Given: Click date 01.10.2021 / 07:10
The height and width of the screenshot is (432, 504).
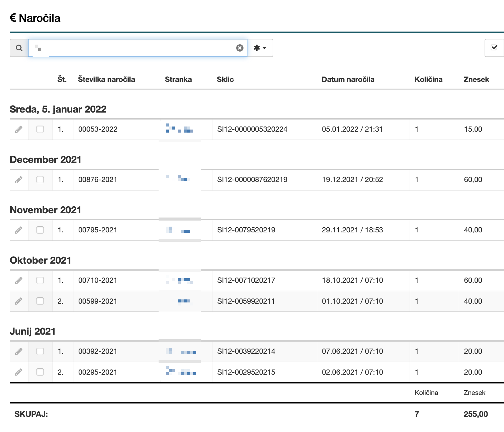Looking at the screenshot, I should coord(352,301).
